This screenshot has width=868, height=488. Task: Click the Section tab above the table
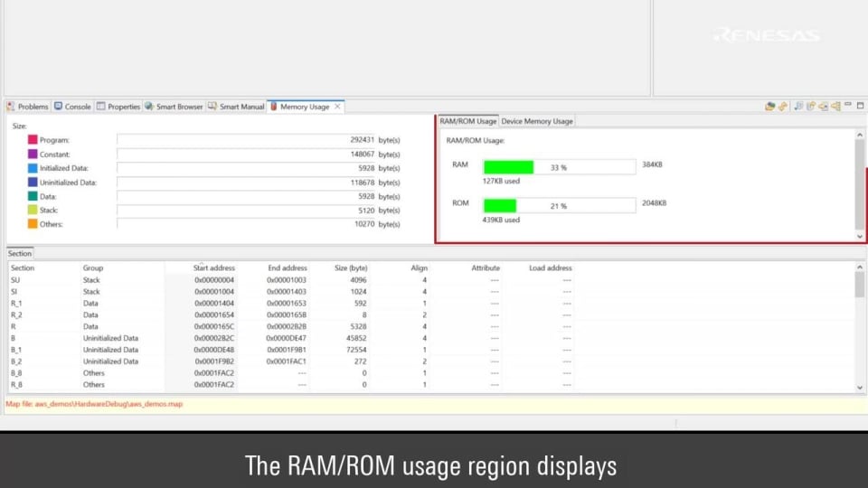click(20, 254)
